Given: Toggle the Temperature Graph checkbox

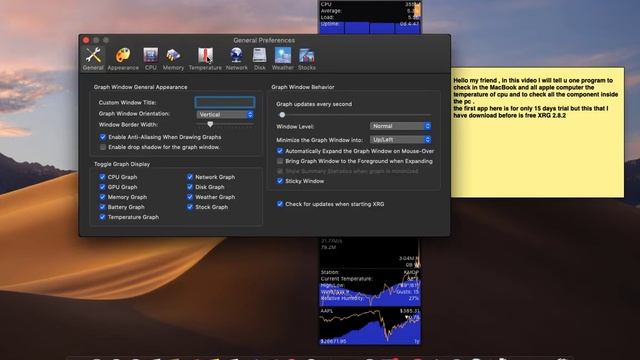Looking at the screenshot, I should [x=102, y=217].
